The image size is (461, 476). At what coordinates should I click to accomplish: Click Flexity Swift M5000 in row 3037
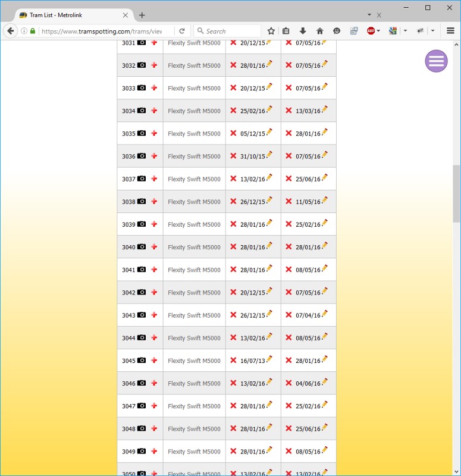[x=195, y=179]
